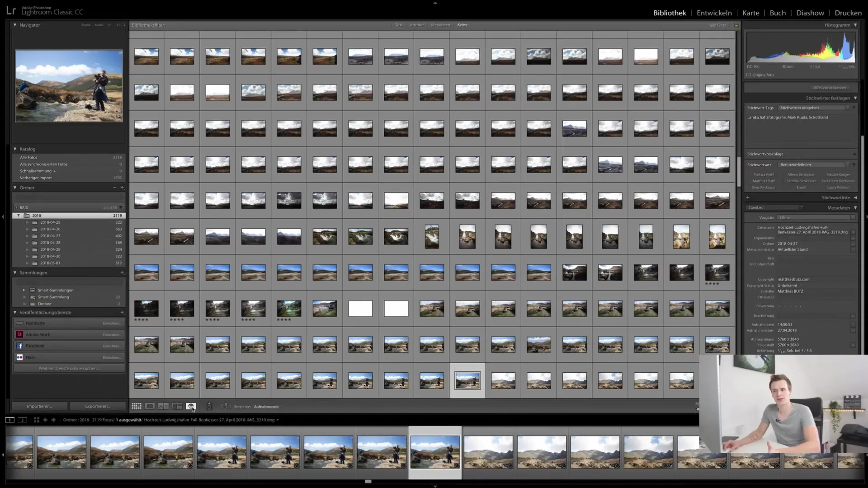Click the Exportieren button
This screenshot has height=488, width=868.
click(97, 406)
